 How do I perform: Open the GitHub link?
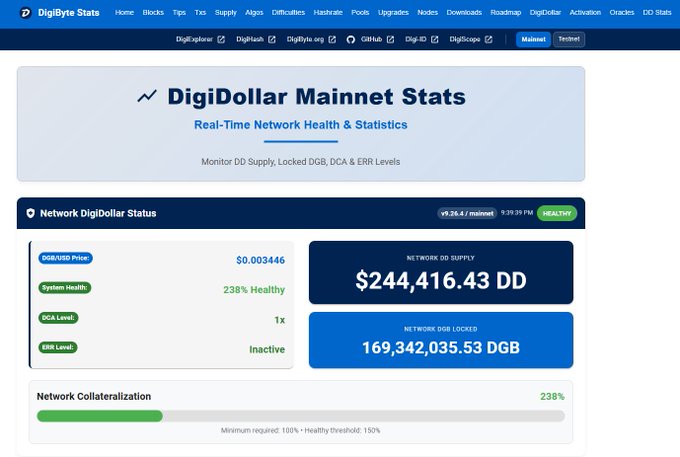(x=370, y=39)
